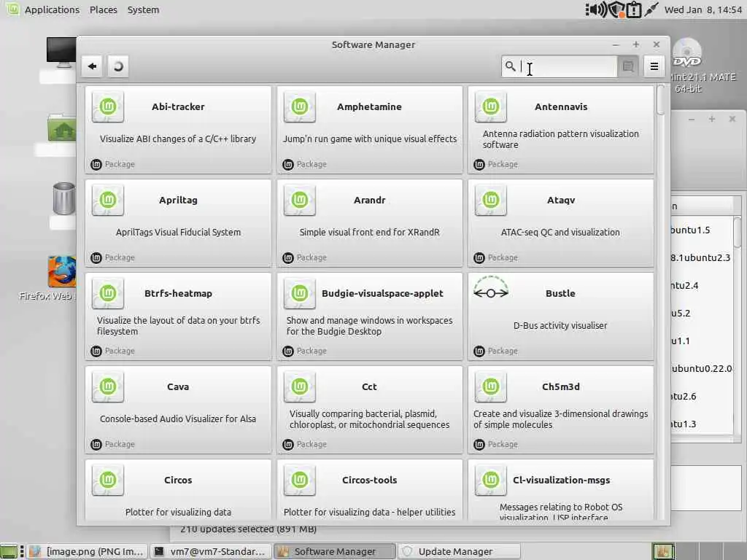Click Software Manager taskbar button
This screenshot has height=560, width=747.
click(335, 551)
